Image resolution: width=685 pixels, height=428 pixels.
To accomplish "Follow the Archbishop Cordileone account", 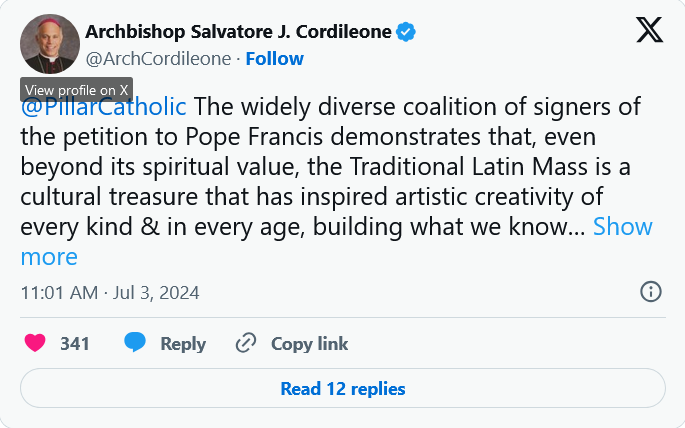I will [275, 59].
